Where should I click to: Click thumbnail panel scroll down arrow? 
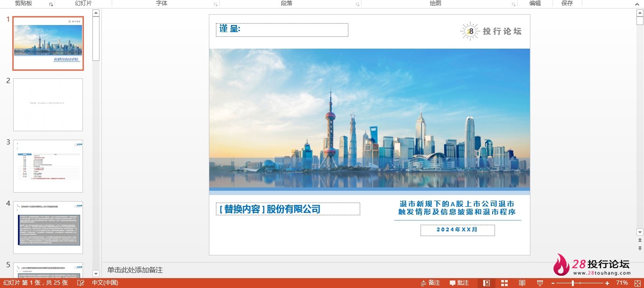pyautogui.click(x=96, y=274)
